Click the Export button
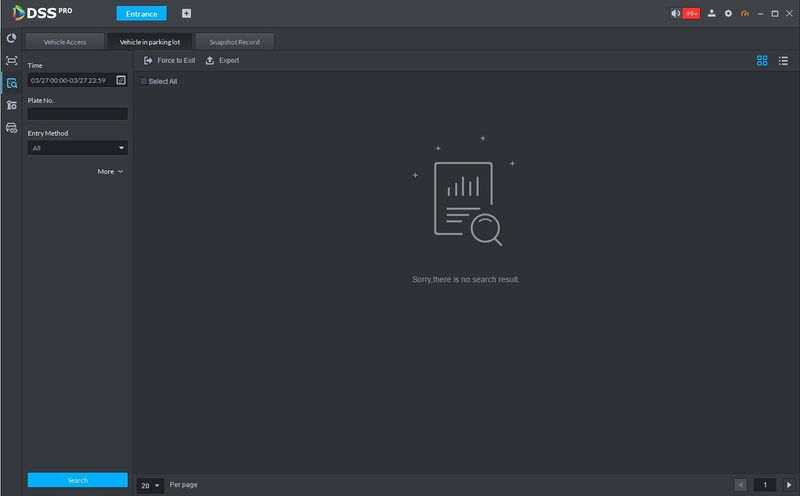Viewport: 800px width, 496px height. tap(222, 60)
